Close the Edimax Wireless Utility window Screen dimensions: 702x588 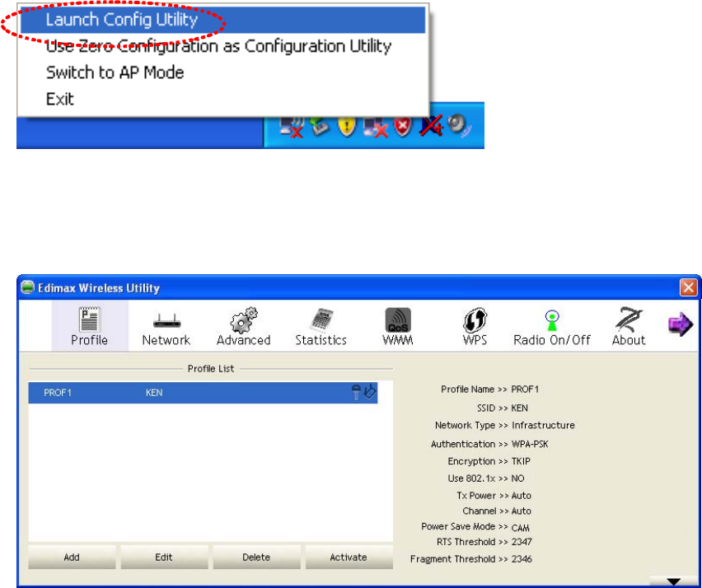(688, 287)
